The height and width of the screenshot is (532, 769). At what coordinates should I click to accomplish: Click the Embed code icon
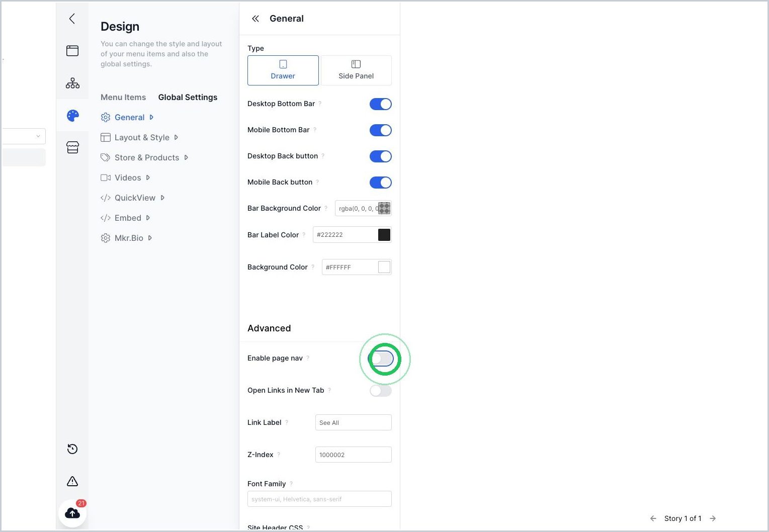(106, 218)
